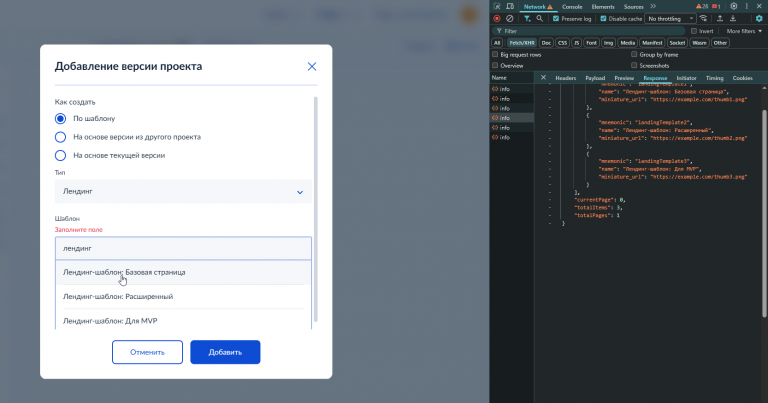Close the request details pane
Image resolution: width=768 pixels, height=403 pixels.
coord(543,78)
